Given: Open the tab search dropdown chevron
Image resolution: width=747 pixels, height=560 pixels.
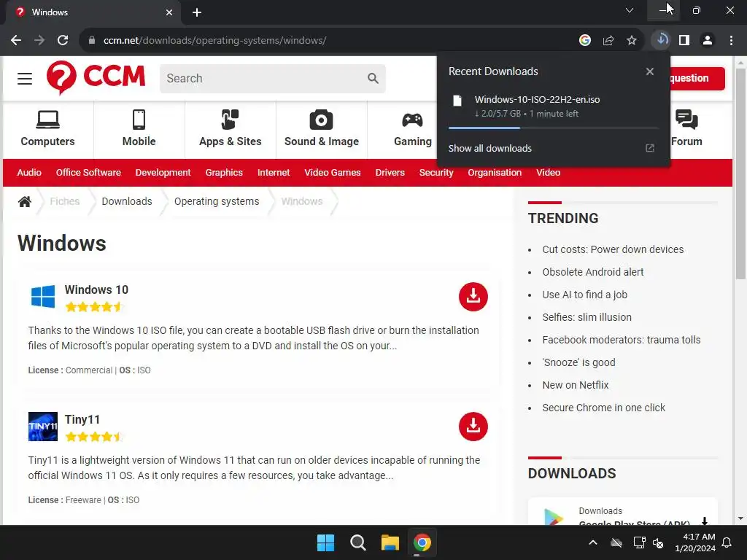Looking at the screenshot, I should pos(630,10).
